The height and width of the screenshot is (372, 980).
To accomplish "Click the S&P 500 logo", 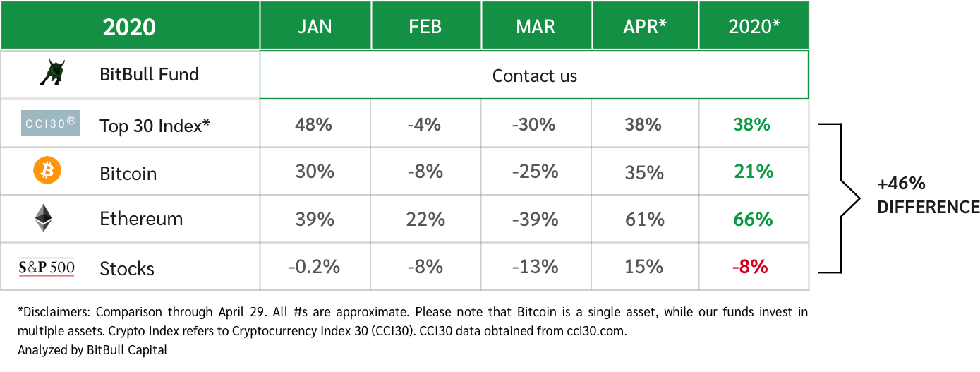I will click(x=47, y=267).
